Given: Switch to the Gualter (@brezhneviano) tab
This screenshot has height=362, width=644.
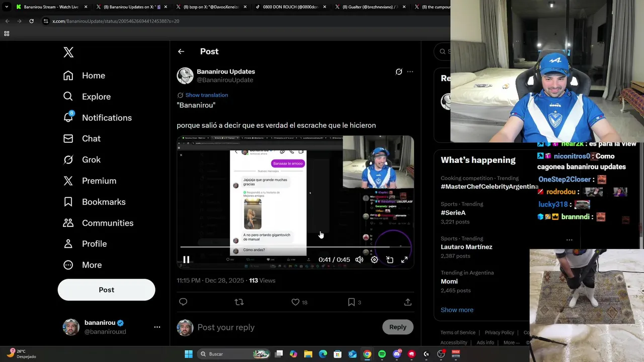Looking at the screenshot, I should [x=371, y=7].
